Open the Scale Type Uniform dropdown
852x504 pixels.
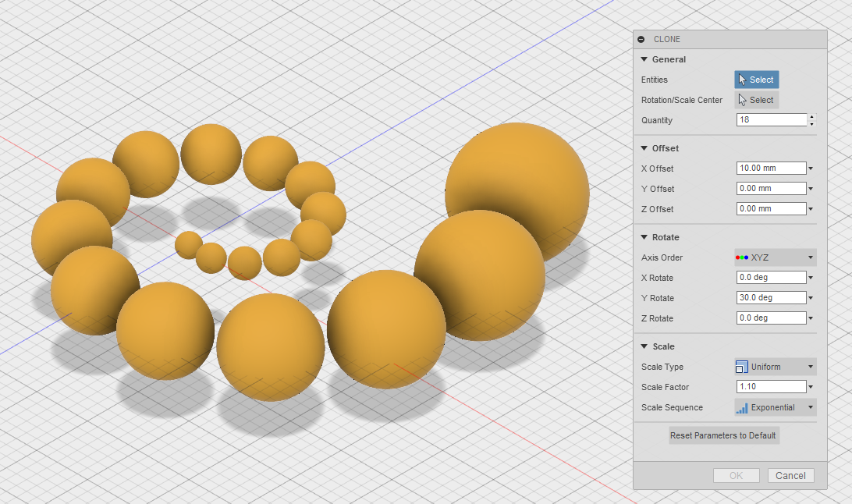[776, 367]
